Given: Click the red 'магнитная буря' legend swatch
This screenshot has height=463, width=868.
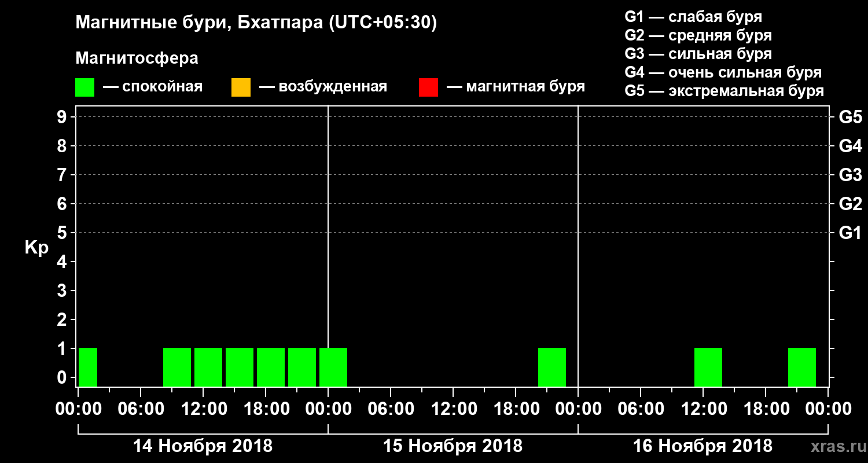Looking at the screenshot, I should (428, 87).
